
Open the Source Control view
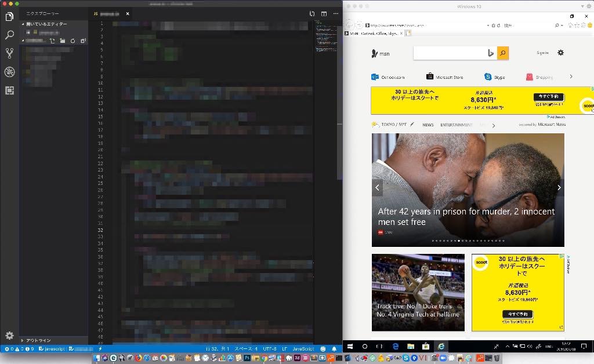(9, 53)
